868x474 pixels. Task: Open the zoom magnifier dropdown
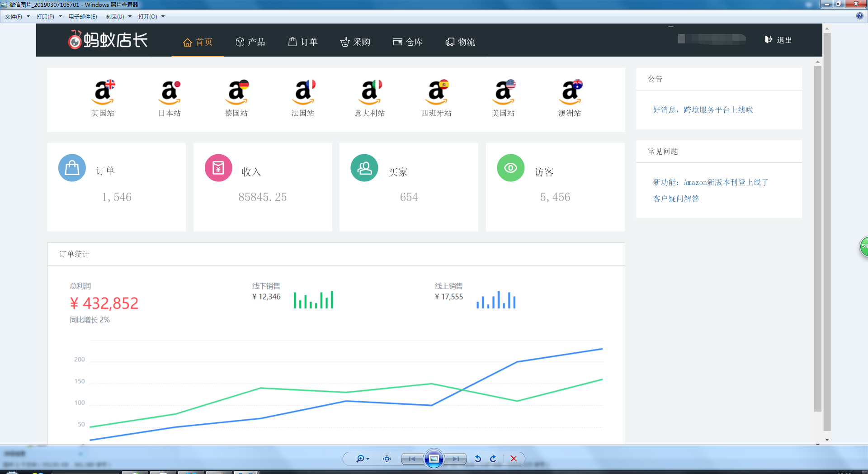367,459
